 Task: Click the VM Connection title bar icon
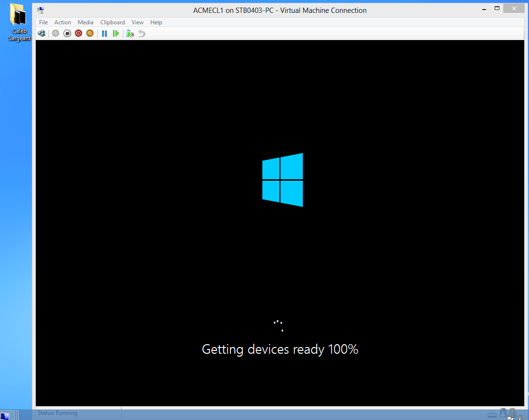(41, 10)
